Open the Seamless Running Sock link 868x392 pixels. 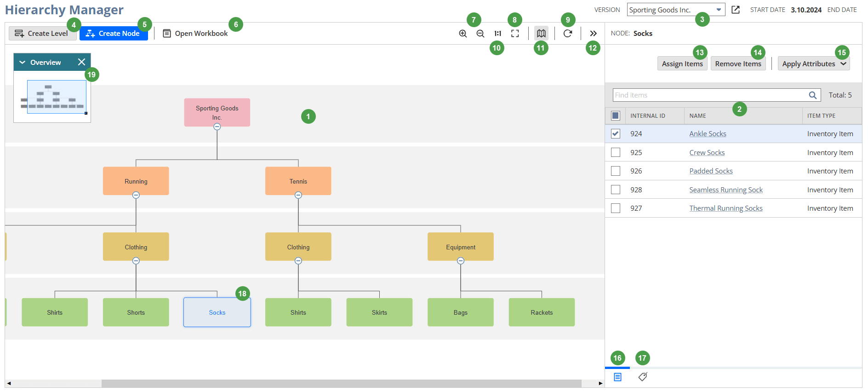[x=725, y=190]
